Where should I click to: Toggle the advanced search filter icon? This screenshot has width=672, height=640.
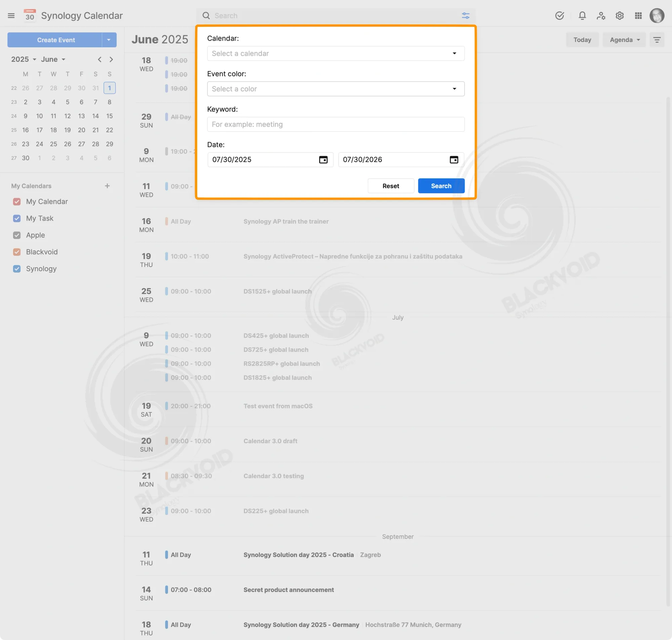(465, 16)
